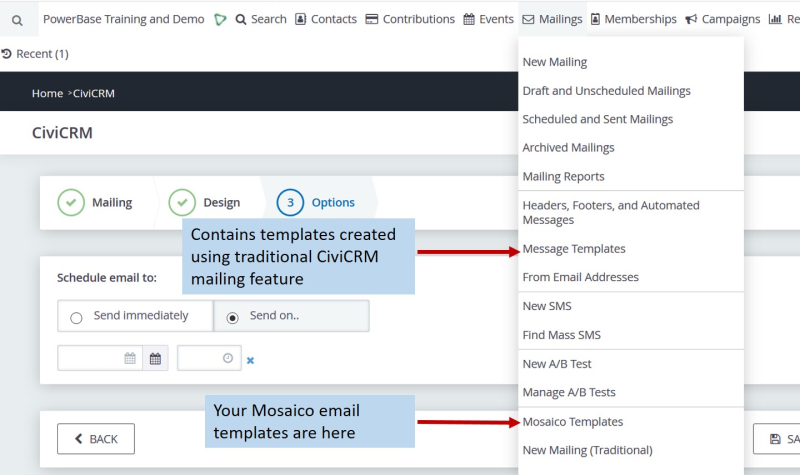800x475 pixels.
Task: Click the schedule date input field
Action: [x=99, y=358]
